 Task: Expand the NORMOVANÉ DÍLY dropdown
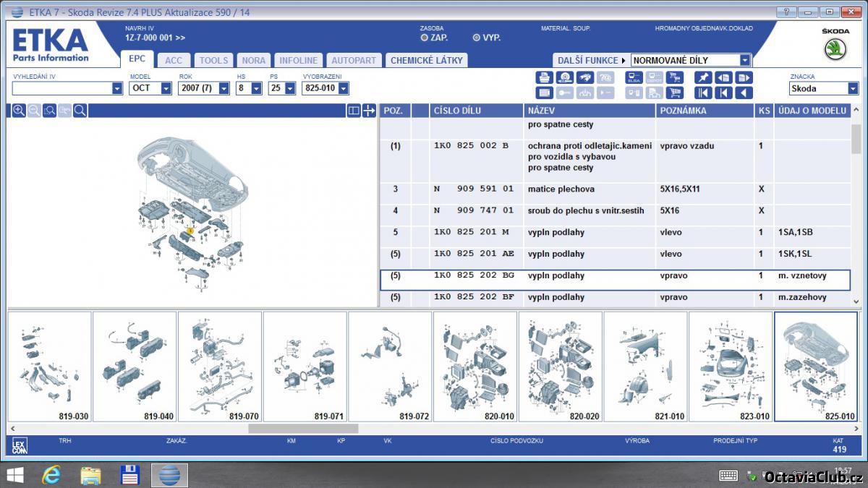[x=744, y=61]
